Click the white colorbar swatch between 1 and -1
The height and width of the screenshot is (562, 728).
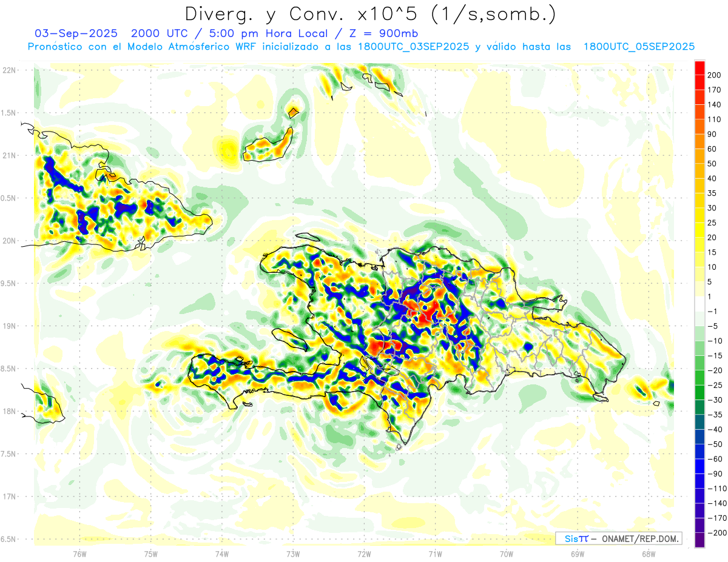click(699, 304)
